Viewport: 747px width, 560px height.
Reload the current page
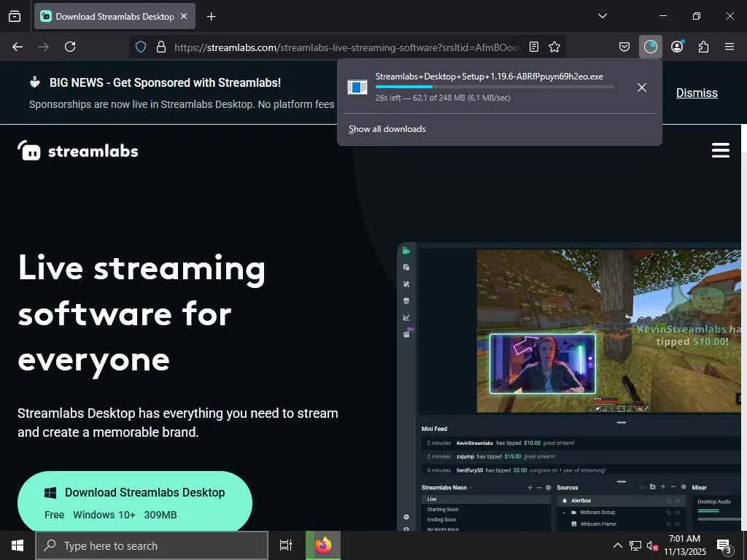click(70, 47)
